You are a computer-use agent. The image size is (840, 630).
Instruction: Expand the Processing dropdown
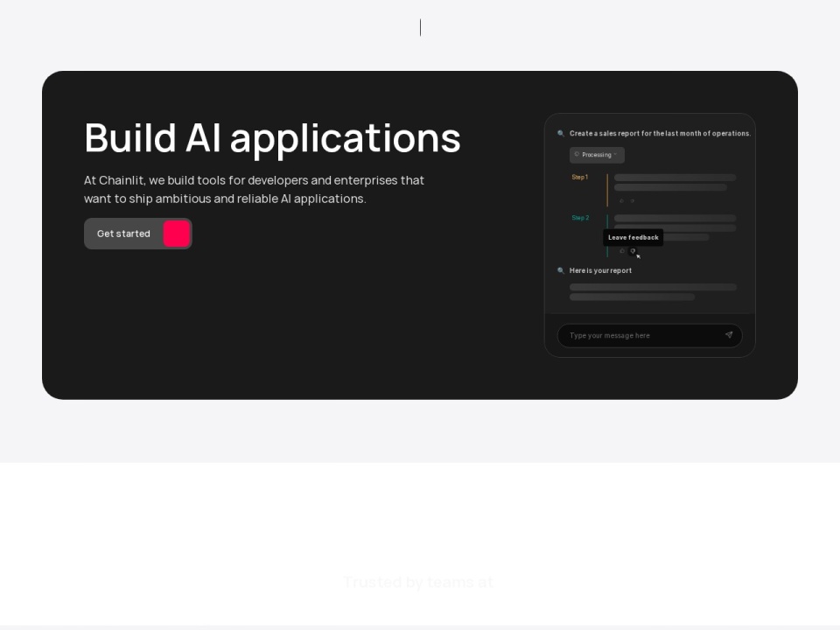click(597, 155)
